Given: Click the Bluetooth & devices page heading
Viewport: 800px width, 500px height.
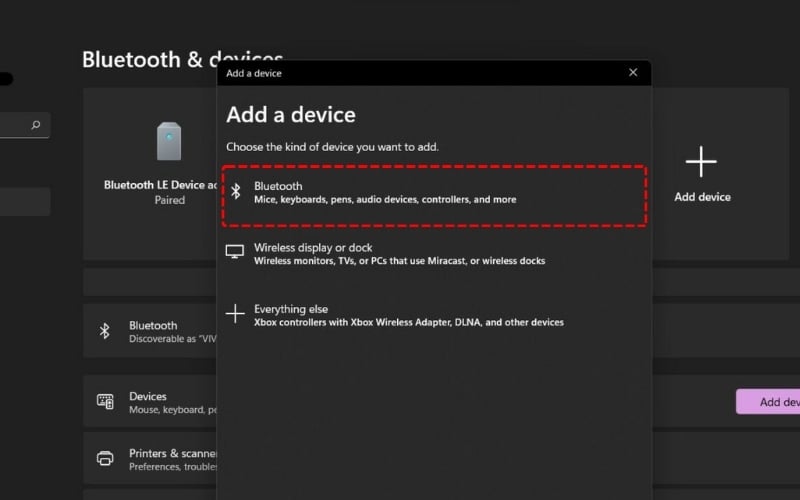Looking at the screenshot, I should pos(183,59).
